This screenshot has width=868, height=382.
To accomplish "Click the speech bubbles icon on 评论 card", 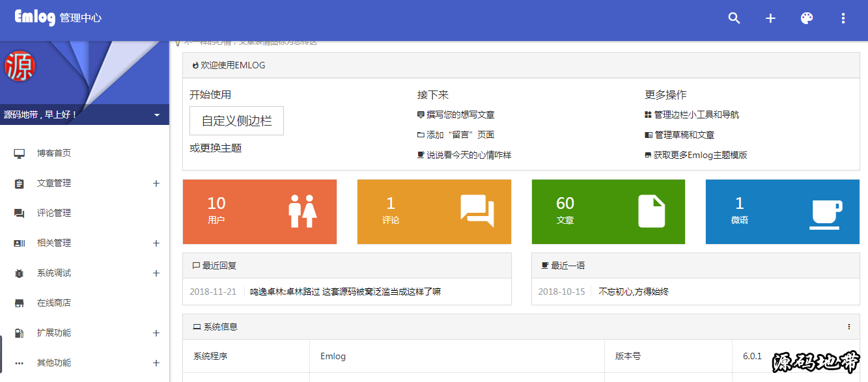I will [477, 211].
